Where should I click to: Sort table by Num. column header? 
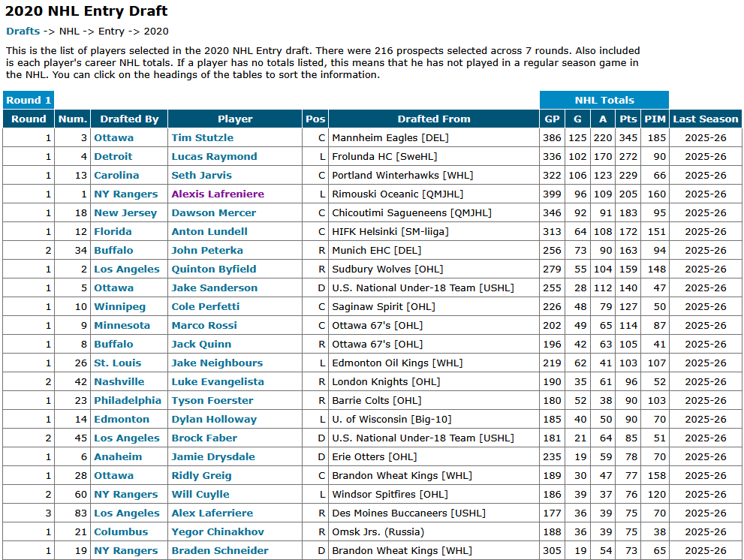[x=73, y=119]
